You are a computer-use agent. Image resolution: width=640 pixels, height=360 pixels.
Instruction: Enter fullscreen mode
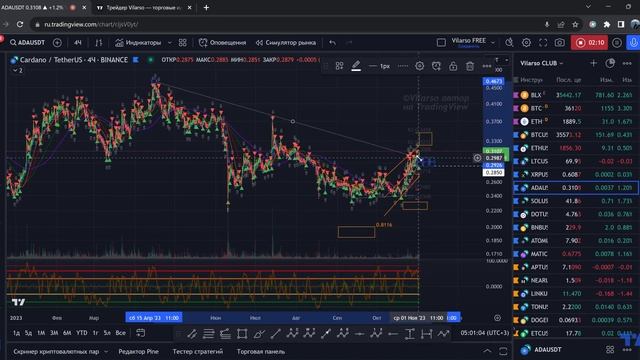[x=543, y=42]
